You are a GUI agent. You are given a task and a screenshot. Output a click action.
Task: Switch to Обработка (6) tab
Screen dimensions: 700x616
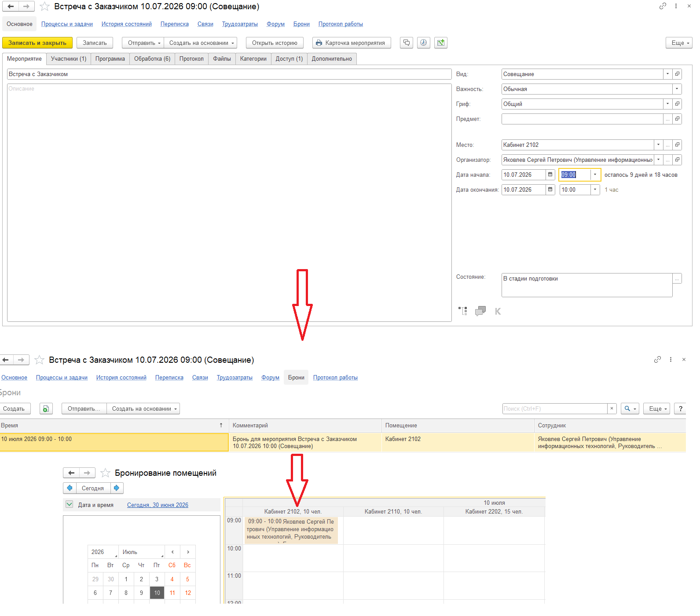click(152, 58)
